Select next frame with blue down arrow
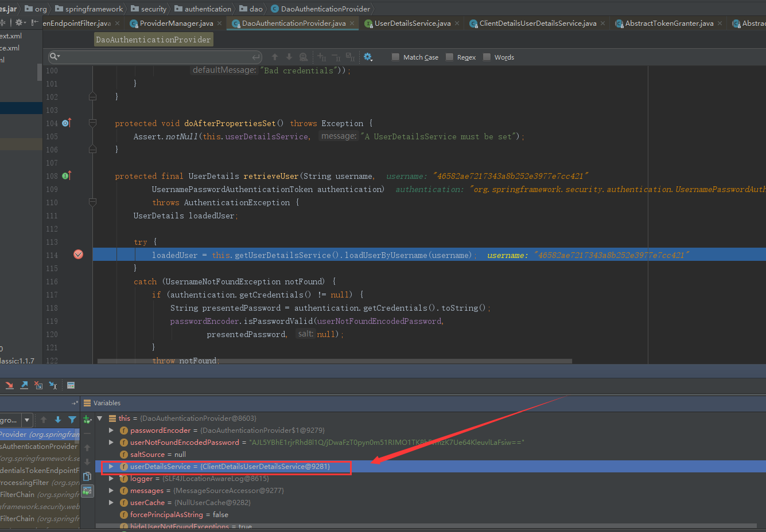This screenshot has height=532, width=766. tap(58, 420)
